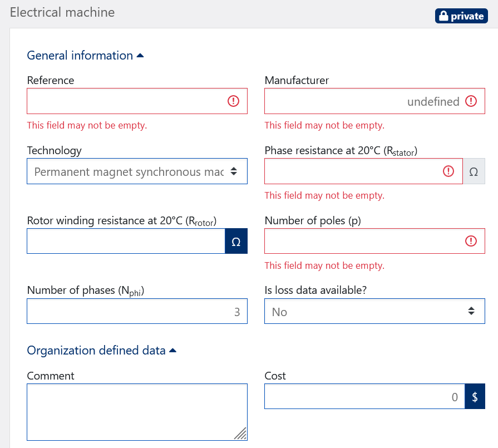Click the Rotor winding resistance input
The image size is (498, 448).
126,242
